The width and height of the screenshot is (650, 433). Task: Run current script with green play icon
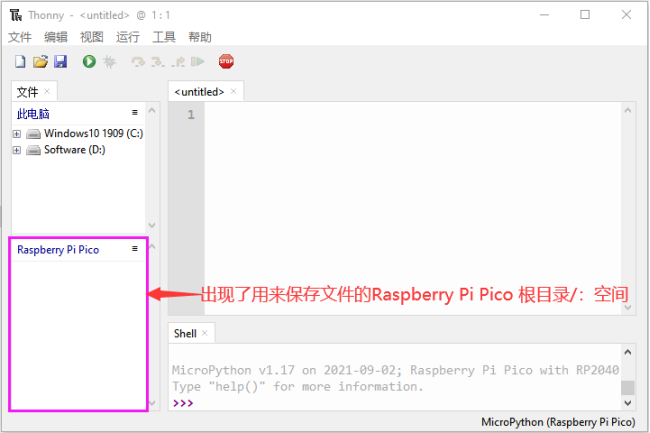[x=89, y=62]
